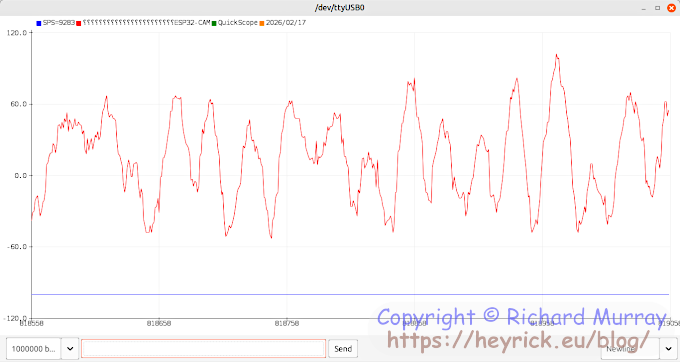Click the blue SPS=9283 legend swatch

coord(39,23)
